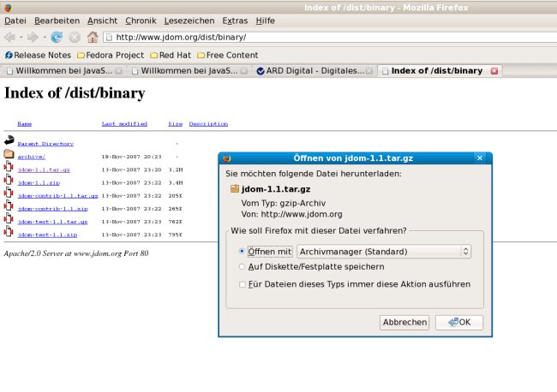Expand the Archivmanager (Standard) dropdown
The height and width of the screenshot is (392, 557).
tap(384, 252)
